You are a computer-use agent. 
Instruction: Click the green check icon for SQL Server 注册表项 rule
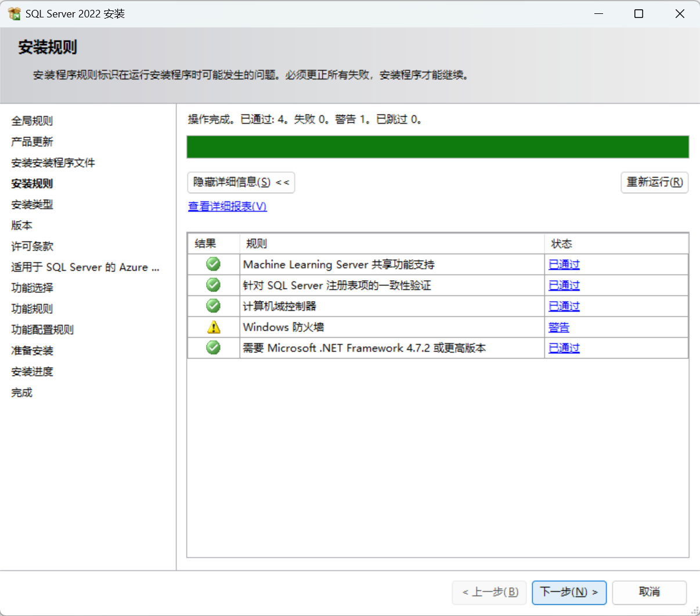coord(214,285)
